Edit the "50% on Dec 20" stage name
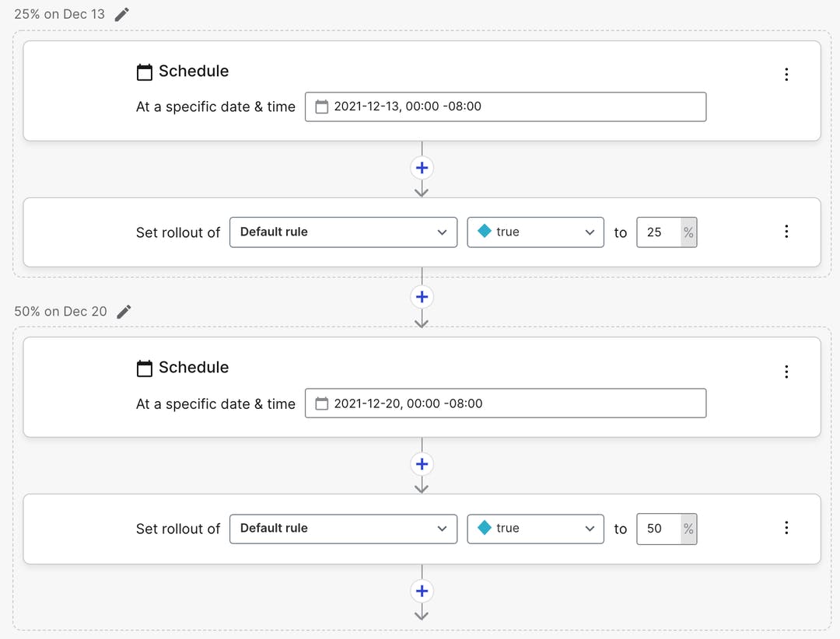Image resolution: width=840 pixels, height=639 pixels. [124, 311]
